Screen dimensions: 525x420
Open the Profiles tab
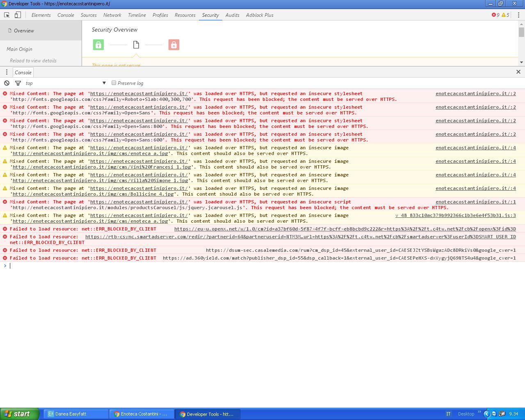[x=160, y=15]
